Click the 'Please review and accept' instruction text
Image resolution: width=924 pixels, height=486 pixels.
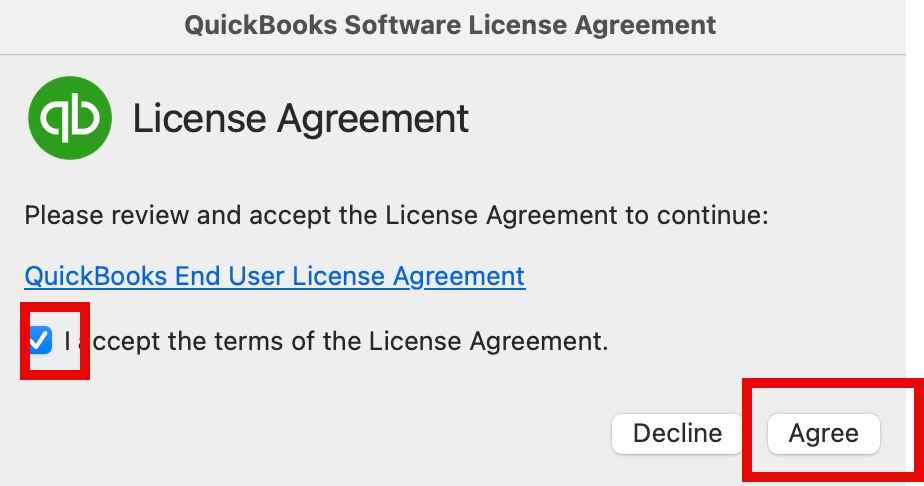395,215
